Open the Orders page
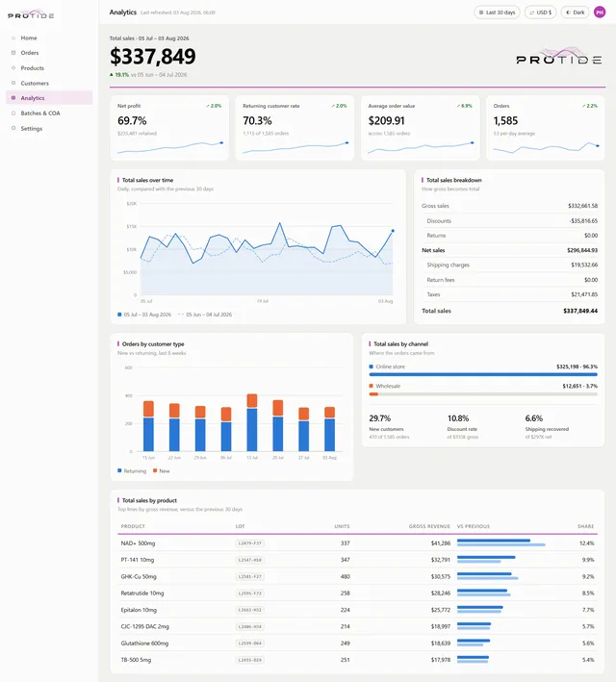The image size is (616, 682). [49, 53]
